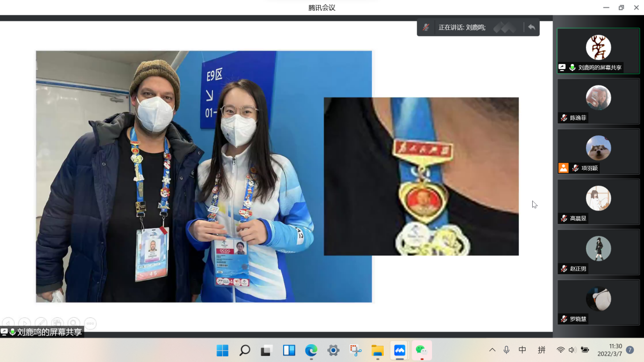Go to previous slide using slideshow arrow
This screenshot has height=362, width=644.
[x=8, y=323]
